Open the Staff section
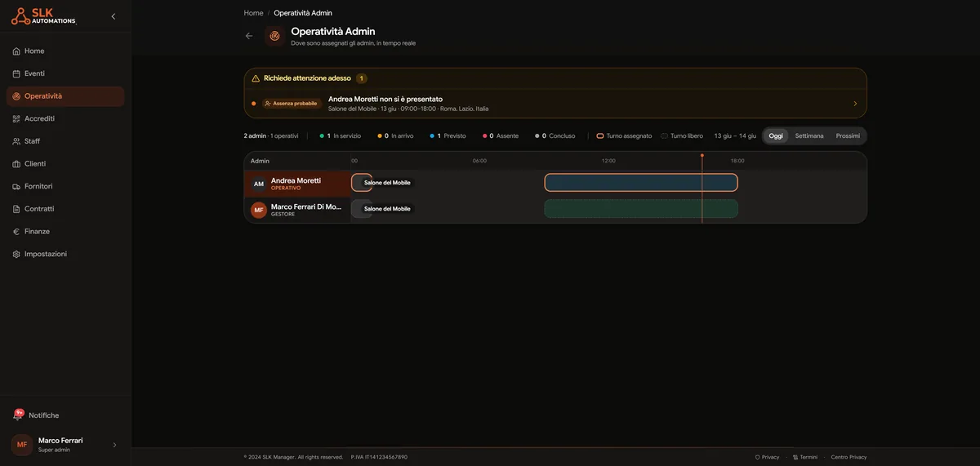 (65, 141)
